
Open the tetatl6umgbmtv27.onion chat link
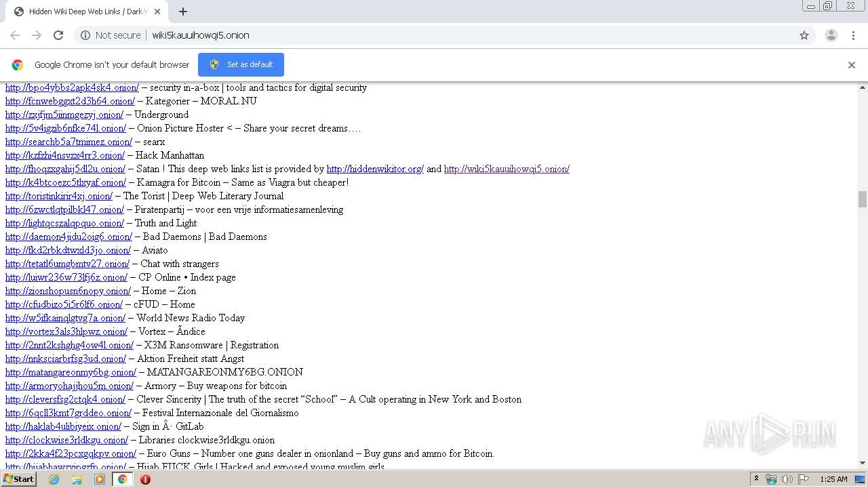coord(67,264)
